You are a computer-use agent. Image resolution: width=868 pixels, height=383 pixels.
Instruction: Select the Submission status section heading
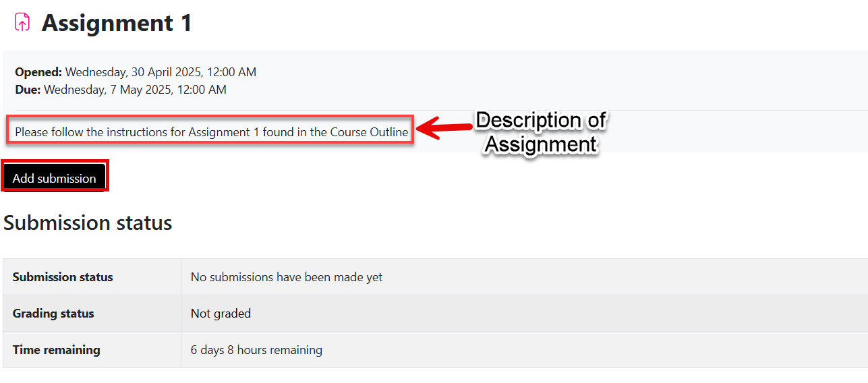click(x=88, y=223)
